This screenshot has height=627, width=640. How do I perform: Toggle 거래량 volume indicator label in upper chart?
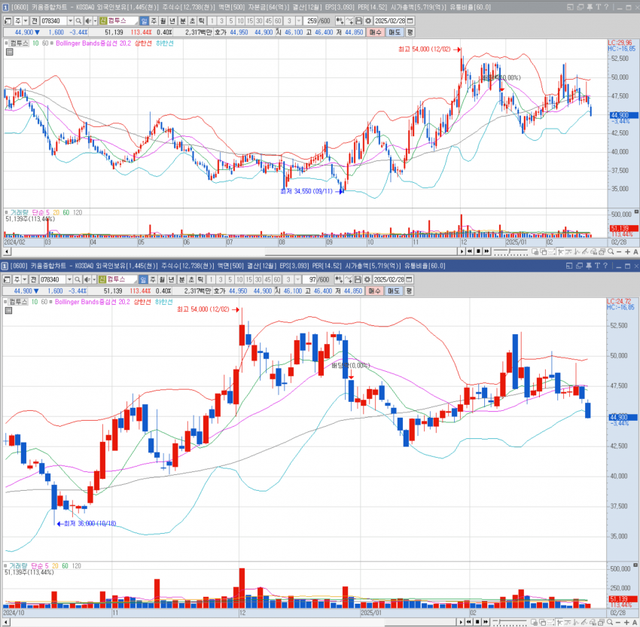[x=18, y=213]
